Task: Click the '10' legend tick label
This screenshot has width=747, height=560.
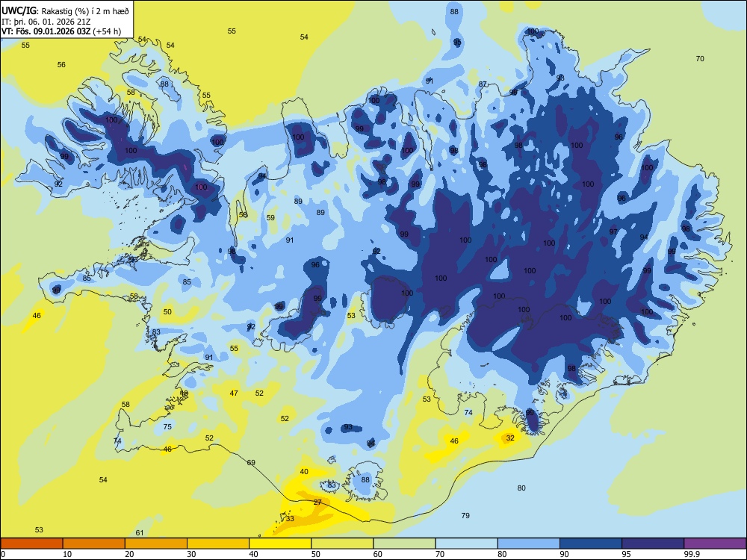Action: click(x=67, y=554)
